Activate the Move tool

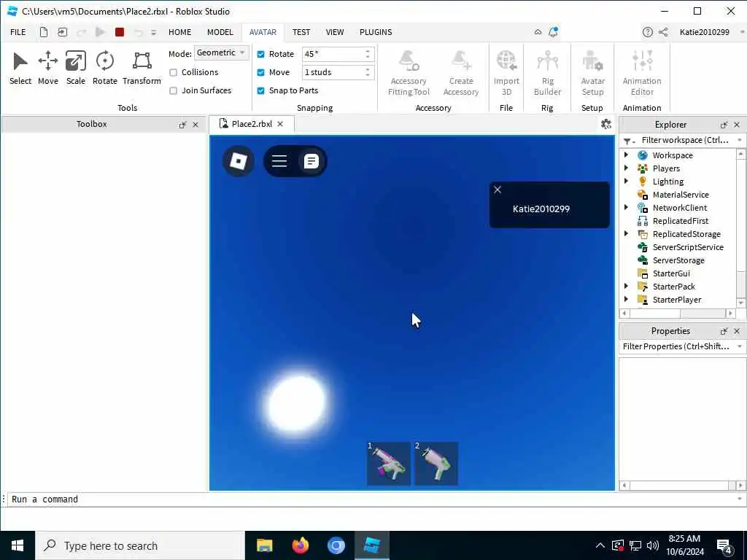click(47, 68)
